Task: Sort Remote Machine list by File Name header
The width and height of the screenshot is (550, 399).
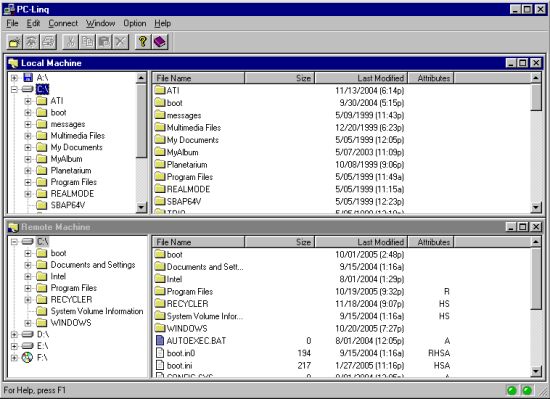Action: [199, 242]
